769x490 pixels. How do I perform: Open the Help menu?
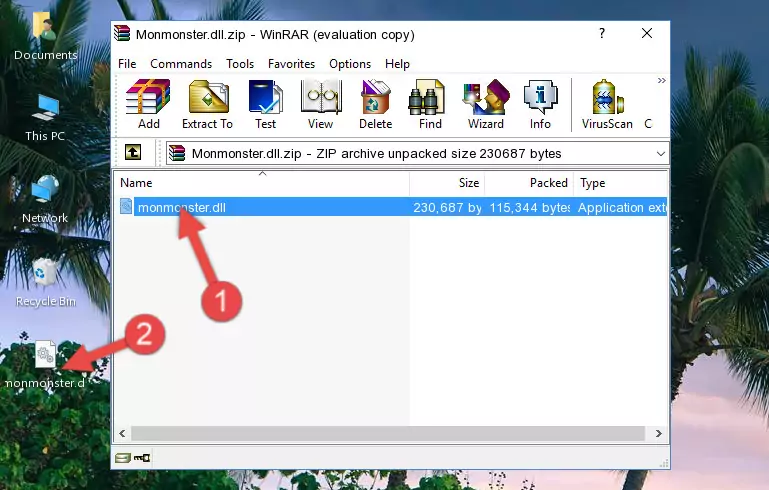point(397,64)
